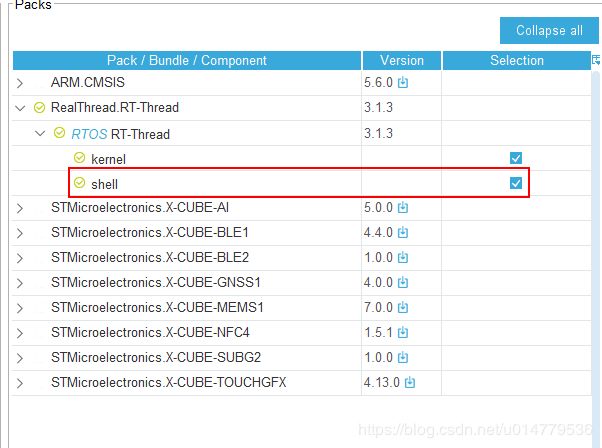This screenshot has width=602, height=448.
Task: Expand the X-CUBE-BLE1 pack
Action: click(x=20, y=233)
